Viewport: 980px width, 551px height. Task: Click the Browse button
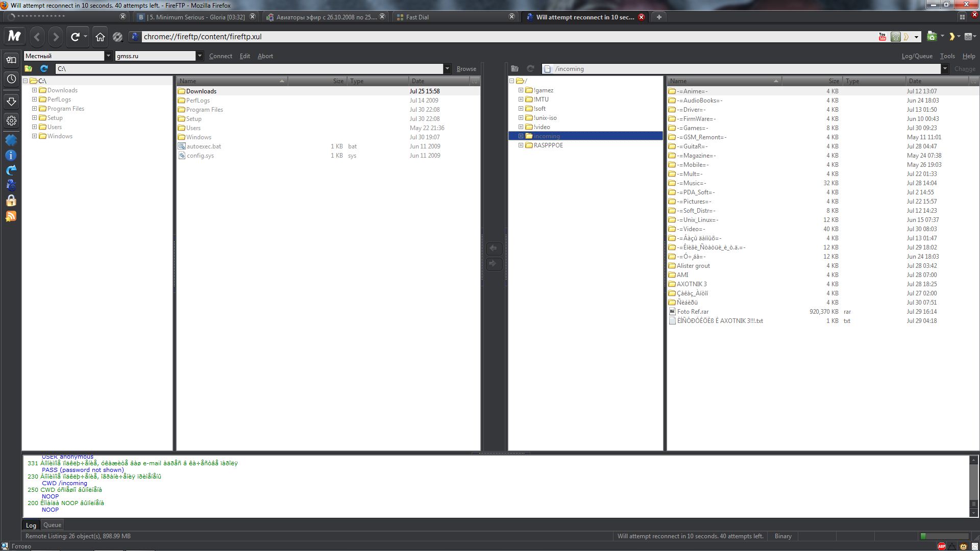coord(466,69)
